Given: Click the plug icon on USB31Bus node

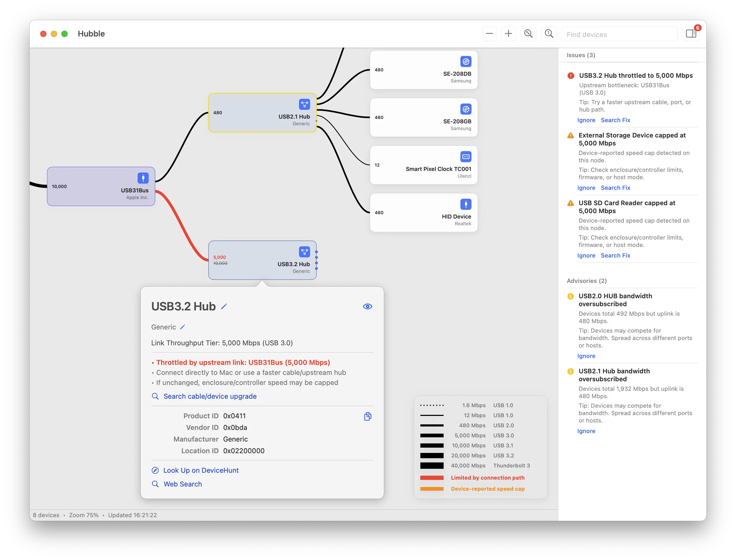Looking at the screenshot, I should [x=143, y=178].
